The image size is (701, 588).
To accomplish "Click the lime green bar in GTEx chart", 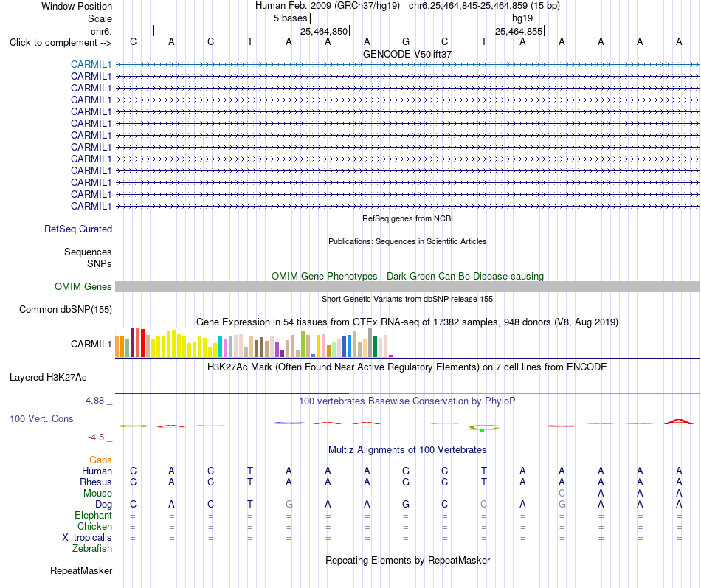I will click(x=303, y=344).
